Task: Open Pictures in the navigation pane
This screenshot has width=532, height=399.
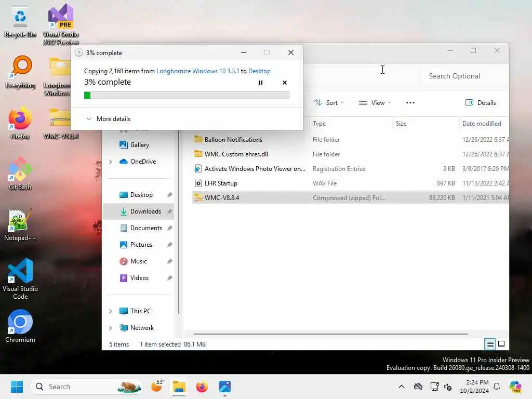Action: (136, 245)
